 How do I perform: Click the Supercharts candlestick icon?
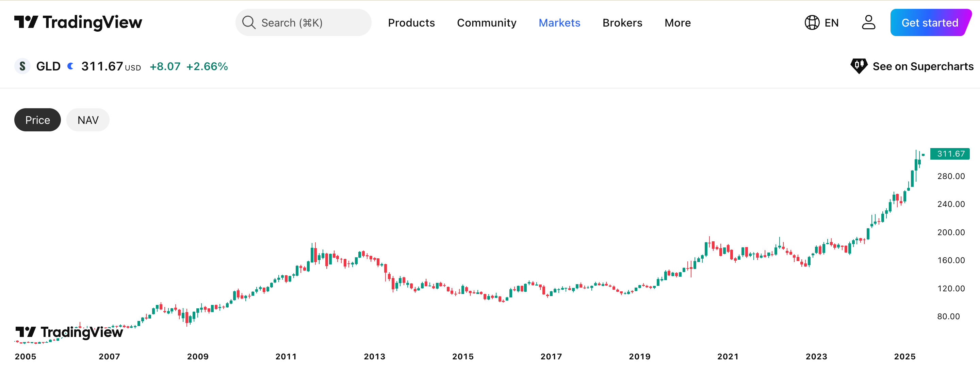point(859,66)
